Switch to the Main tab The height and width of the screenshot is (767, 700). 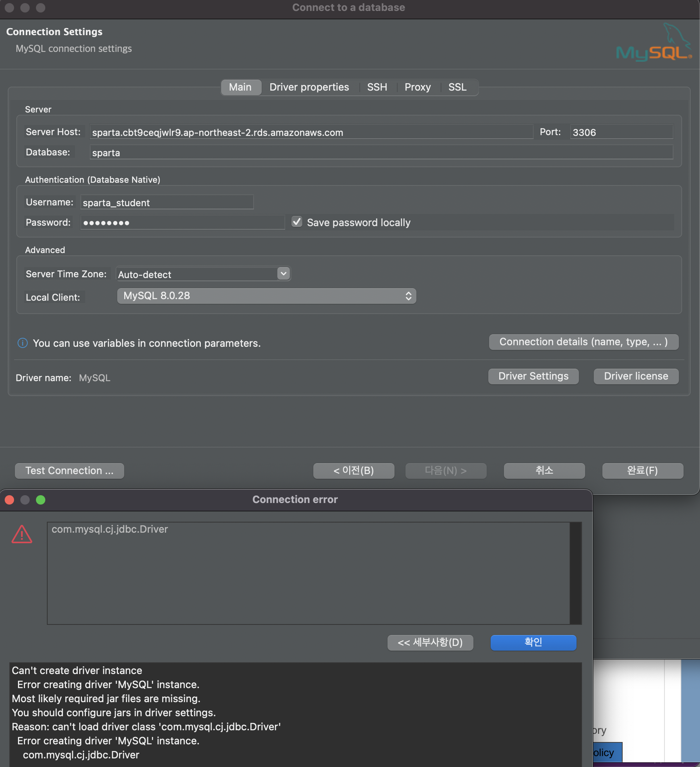[x=240, y=87]
